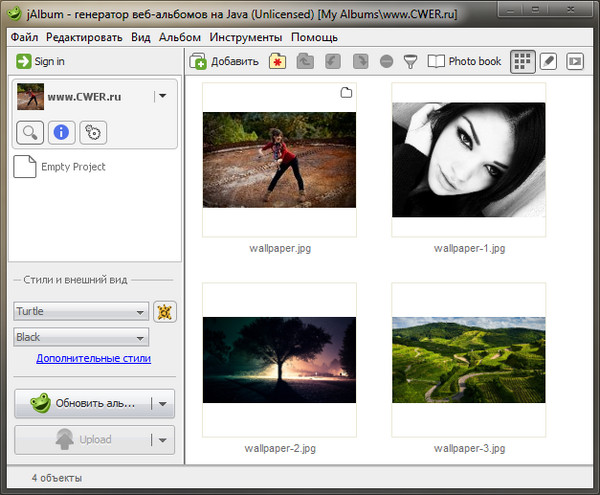Click the Дополнительные стили link

[93, 358]
